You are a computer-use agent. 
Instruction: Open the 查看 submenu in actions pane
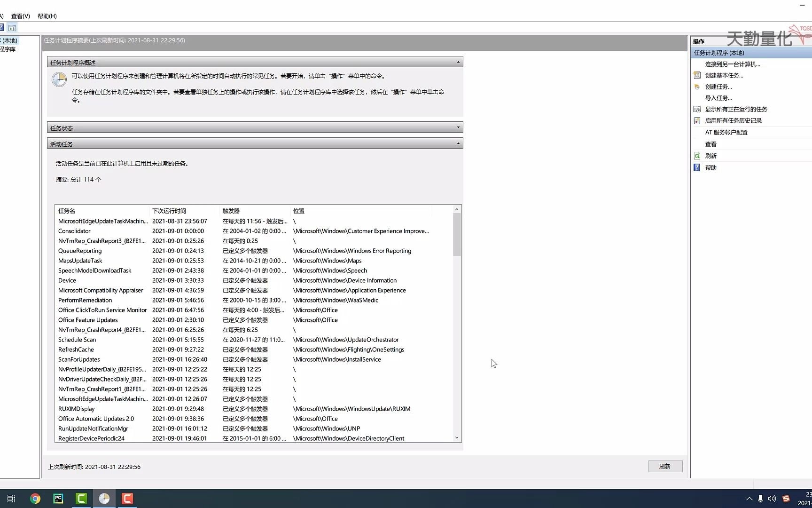click(x=710, y=144)
